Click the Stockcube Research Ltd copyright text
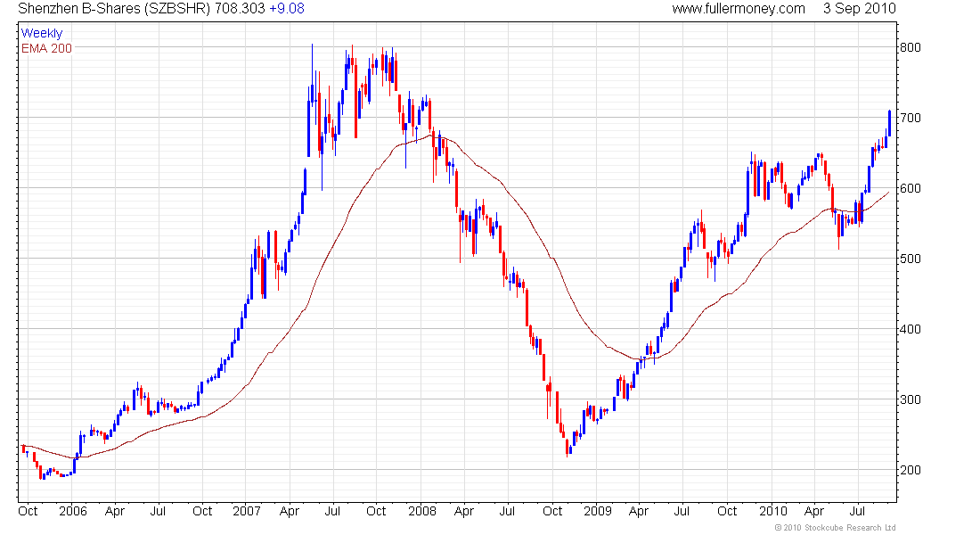This screenshot has width=980, height=535. tap(836, 528)
